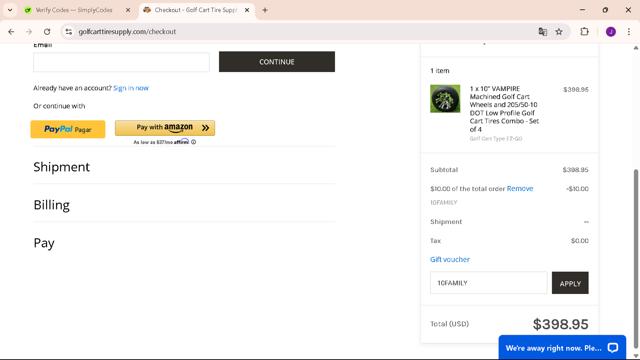Open the VAMPIRE wheels product thumbnail
The image size is (640, 360).
[445, 99]
